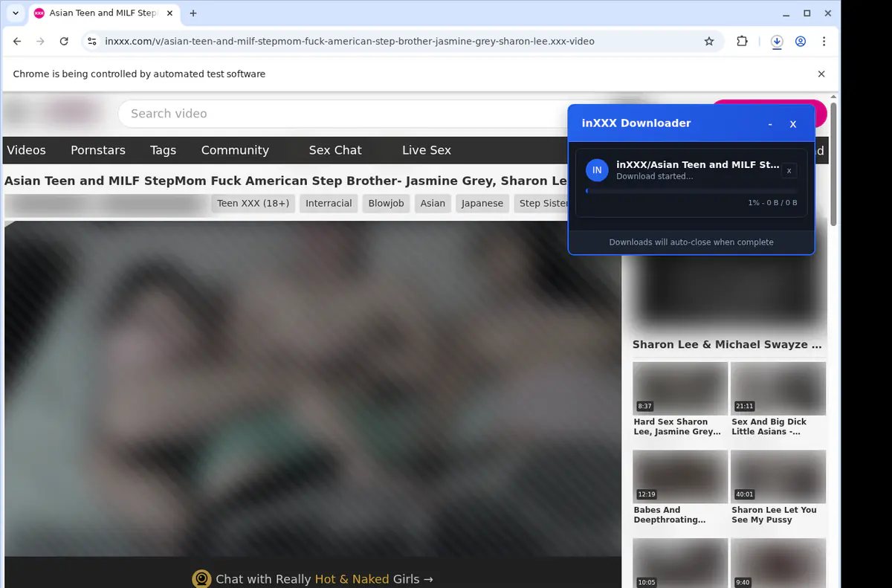Screen dimensions: 892x588
Task: Click the webcam icon beside chat link
Action: (x=201, y=579)
